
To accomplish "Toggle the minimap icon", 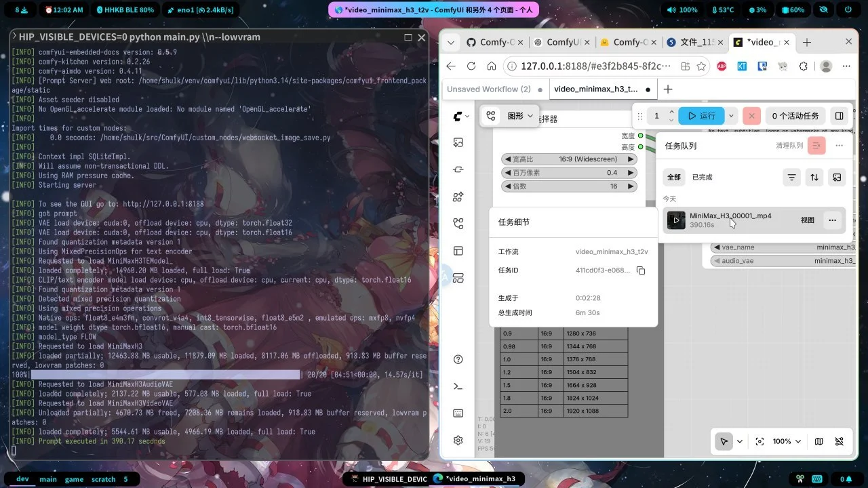I will click(x=818, y=441).
